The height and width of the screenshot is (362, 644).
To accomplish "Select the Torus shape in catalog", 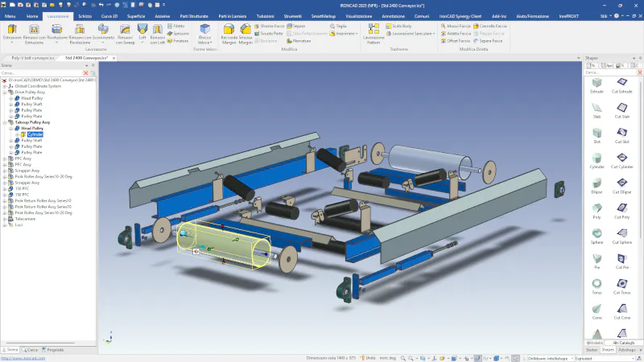I will click(597, 285).
